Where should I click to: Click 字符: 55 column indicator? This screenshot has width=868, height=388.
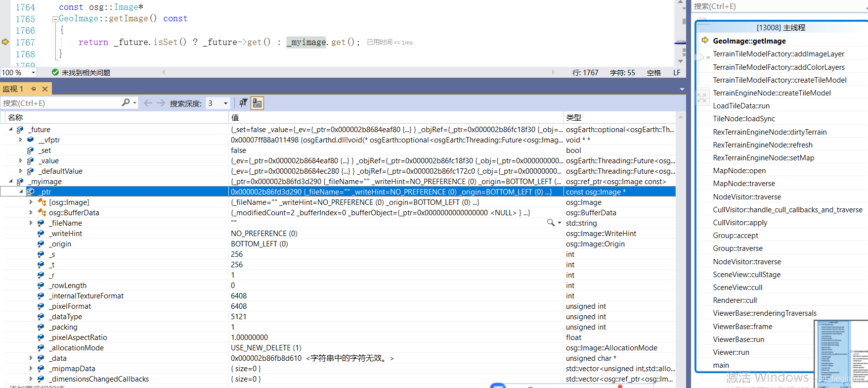(622, 72)
